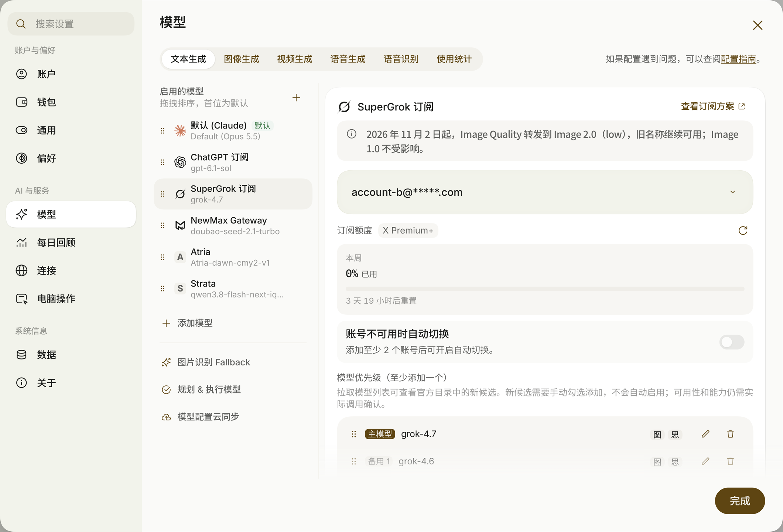Open 模型配置云同步
Image resolution: width=783 pixels, height=532 pixels.
[201, 417]
